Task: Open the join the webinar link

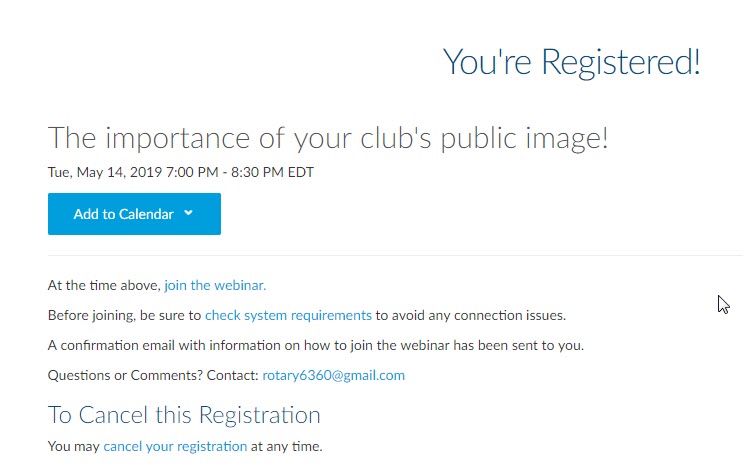Action: pyautogui.click(x=215, y=285)
